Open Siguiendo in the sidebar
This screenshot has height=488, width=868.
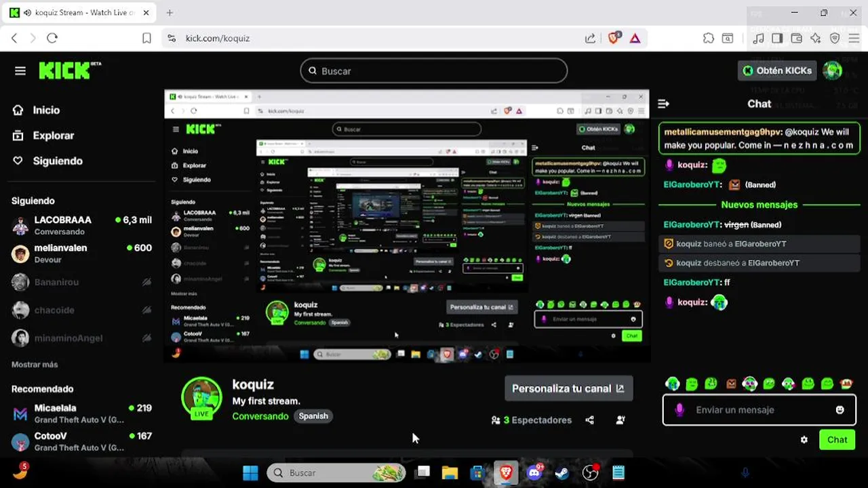coord(47,161)
